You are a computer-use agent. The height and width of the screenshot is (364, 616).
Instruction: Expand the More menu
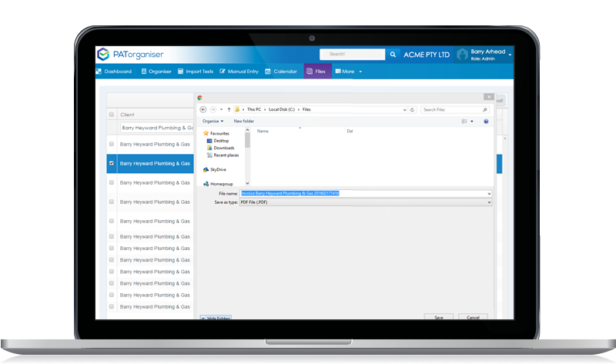click(349, 72)
